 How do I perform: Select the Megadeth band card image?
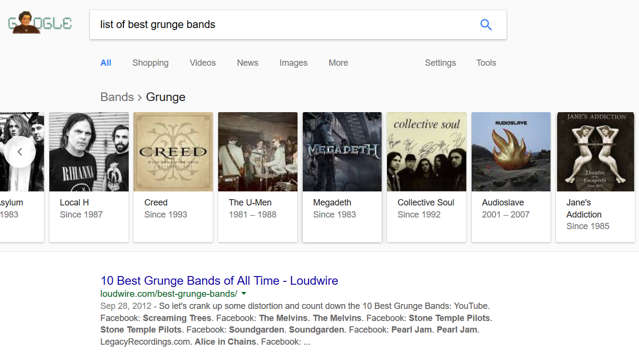coord(342,152)
